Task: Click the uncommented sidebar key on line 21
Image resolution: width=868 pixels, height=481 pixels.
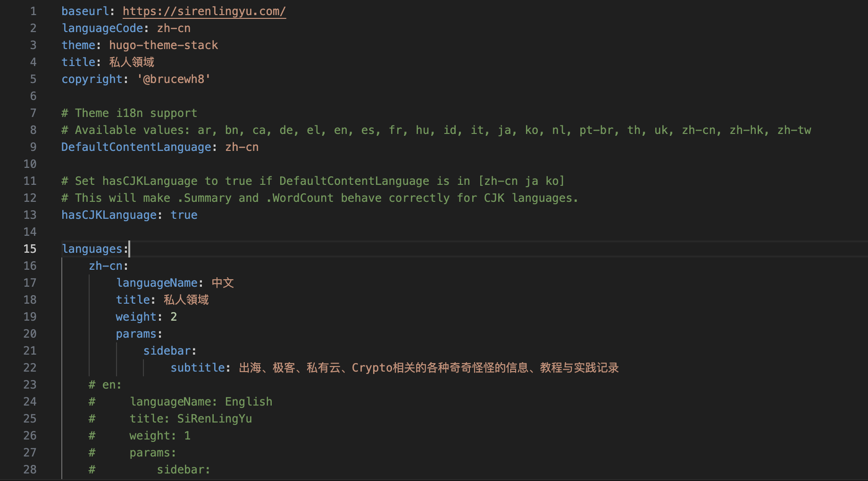Action: 167,351
